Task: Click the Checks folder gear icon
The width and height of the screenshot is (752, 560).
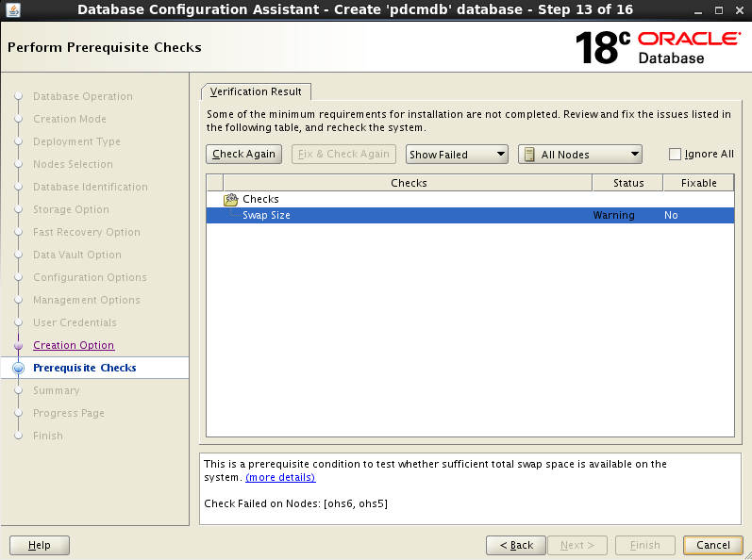Action: pyautogui.click(x=230, y=199)
